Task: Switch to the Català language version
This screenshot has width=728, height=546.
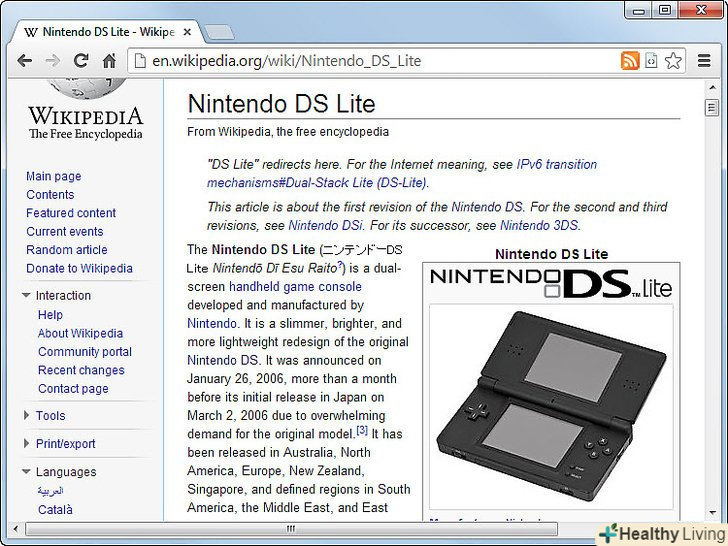Action: 55,510
